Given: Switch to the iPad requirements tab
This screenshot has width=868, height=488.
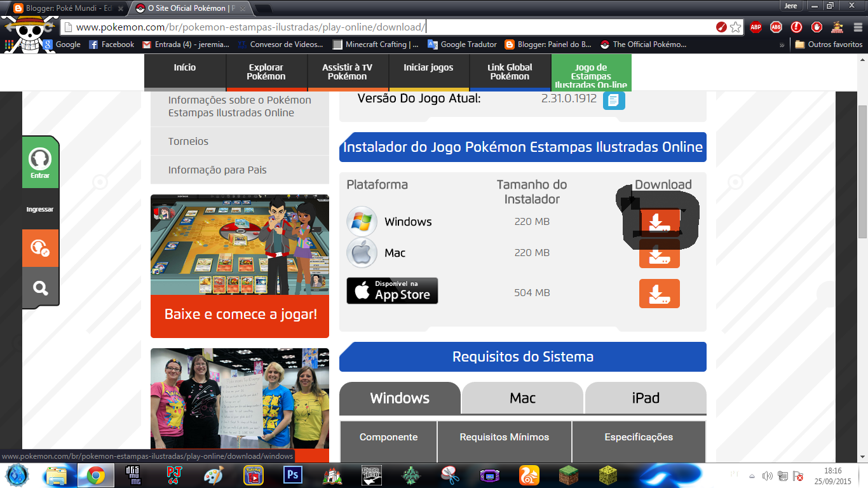Looking at the screenshot, I should tap(646, 398).
